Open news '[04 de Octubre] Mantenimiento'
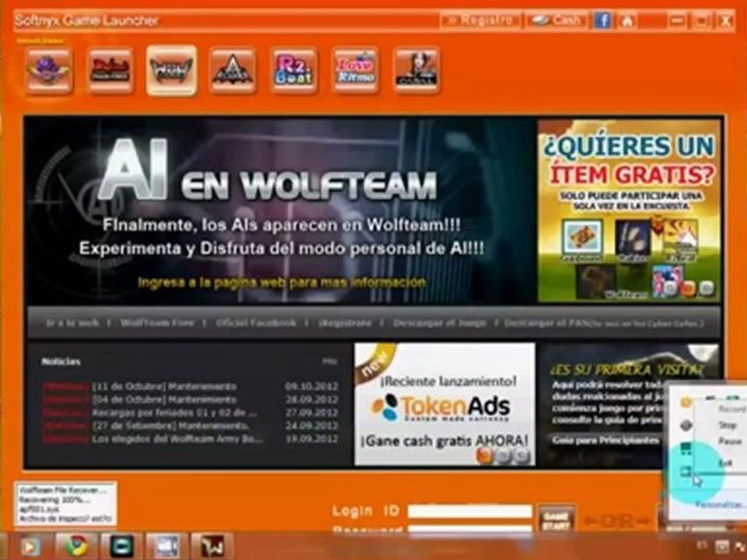 [x=164, y=400]
